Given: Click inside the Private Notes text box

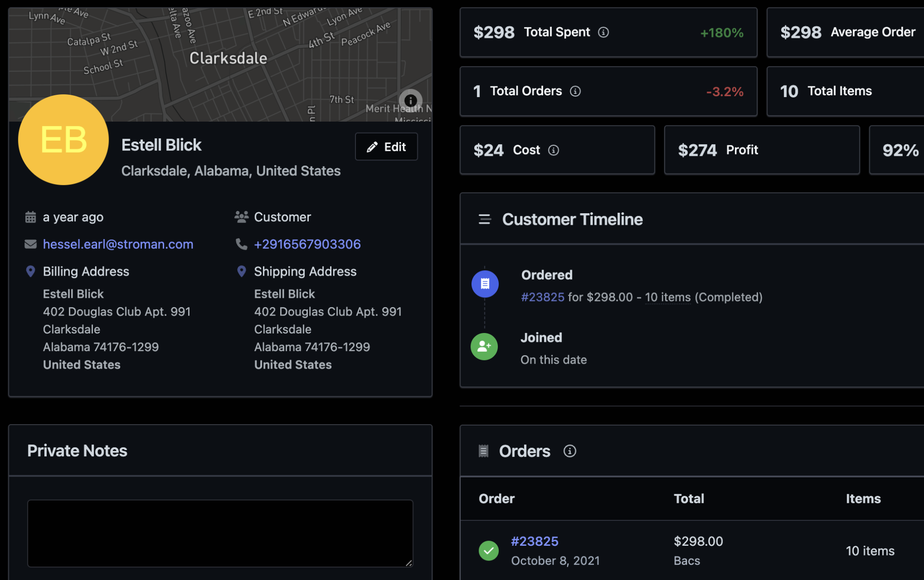Looking at the screenshot, I should [220, 533].
